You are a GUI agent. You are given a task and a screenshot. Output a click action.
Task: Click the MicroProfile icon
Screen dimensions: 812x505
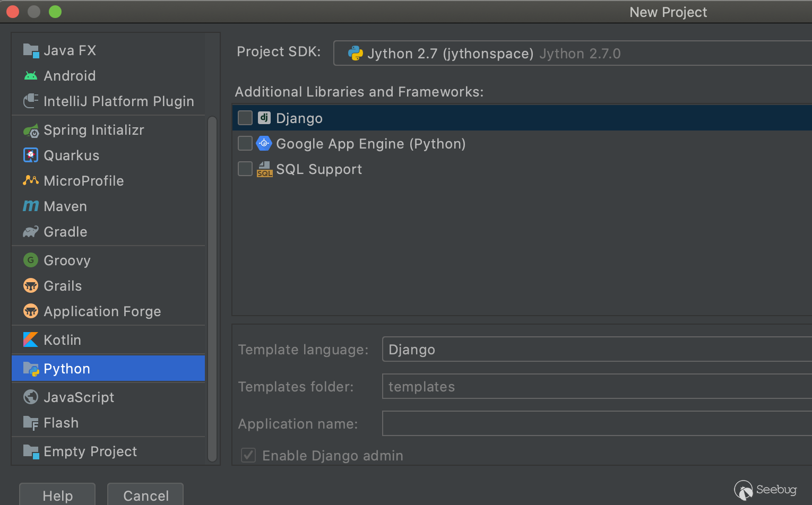pyautogui.click(x=31, y=181)
